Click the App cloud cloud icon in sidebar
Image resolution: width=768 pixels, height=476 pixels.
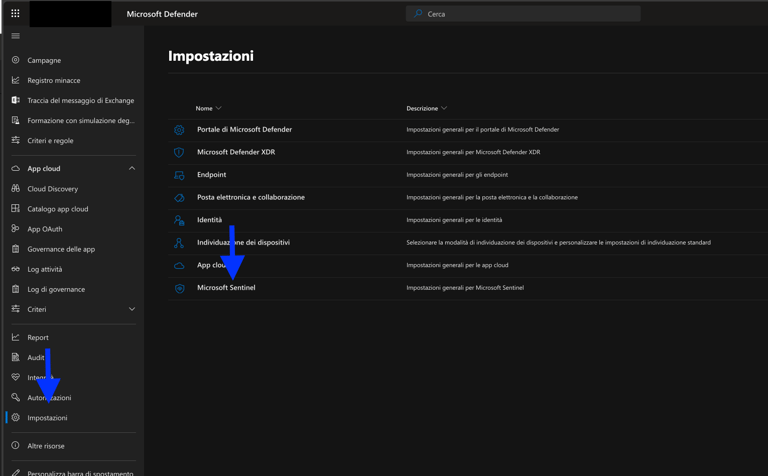pyautogui.click(x=16, y=168)
